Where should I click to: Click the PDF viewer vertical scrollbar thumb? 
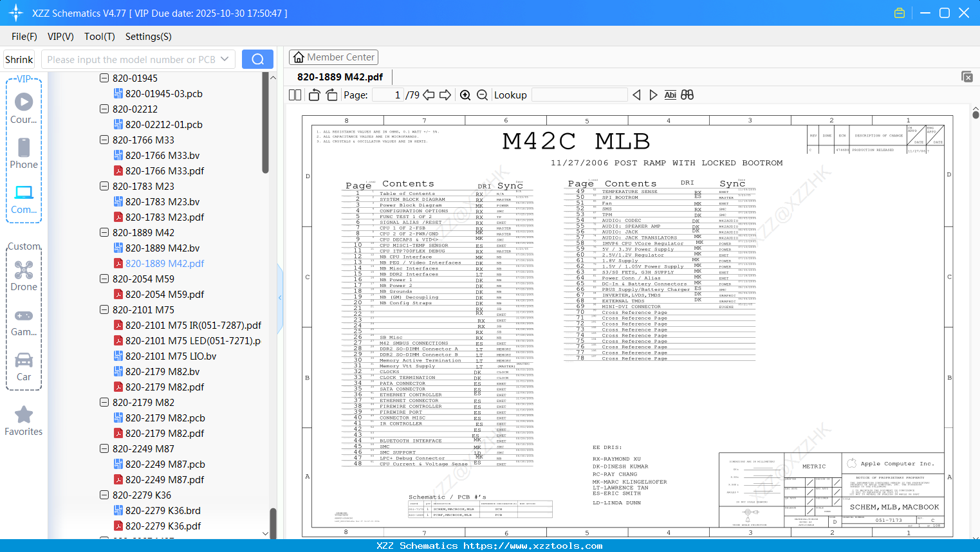pyautogui.click(x=975, y=115)
